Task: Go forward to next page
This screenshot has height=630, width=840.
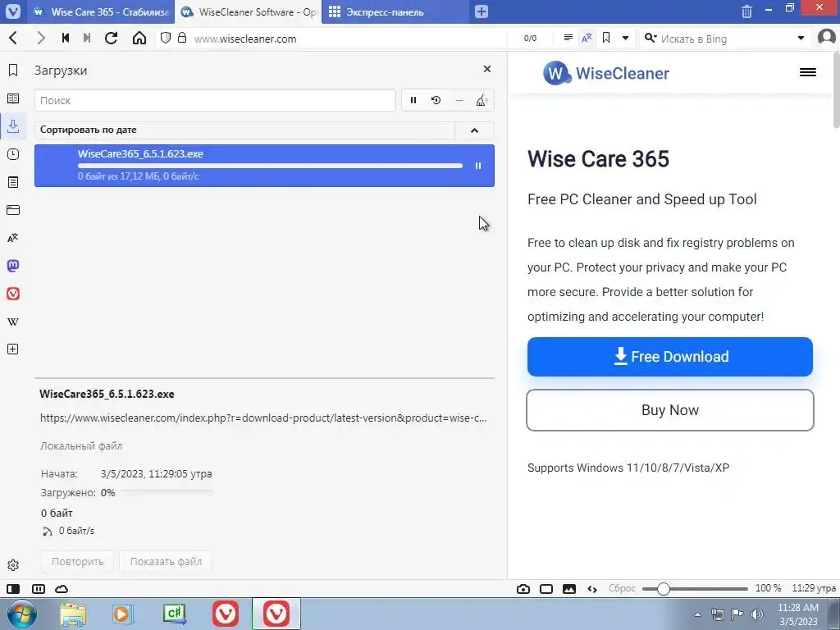Action: point(41,38)
